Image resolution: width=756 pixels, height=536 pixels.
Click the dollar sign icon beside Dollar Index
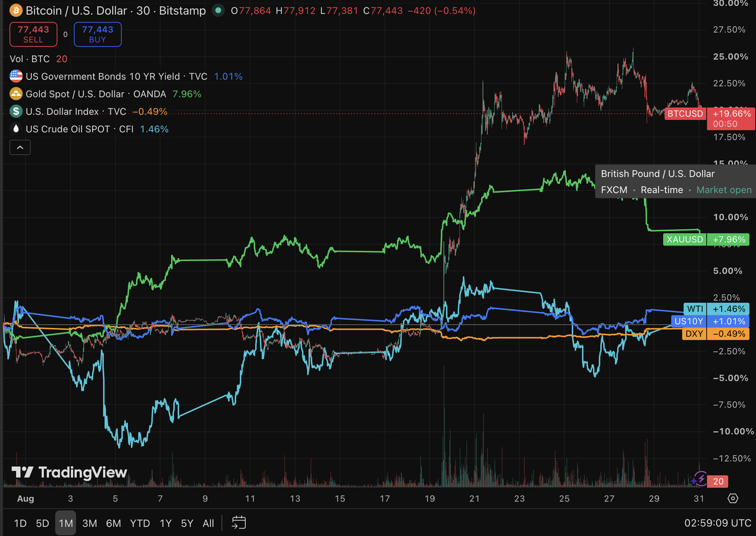[16, 112]
